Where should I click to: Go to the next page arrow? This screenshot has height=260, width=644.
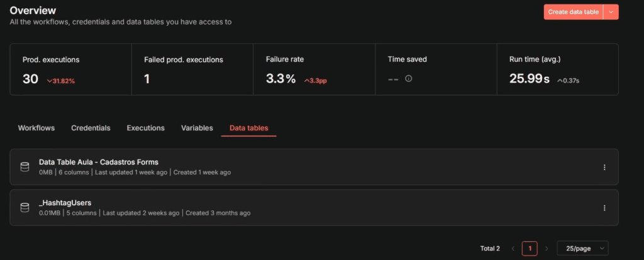click(x=547, y=249)
